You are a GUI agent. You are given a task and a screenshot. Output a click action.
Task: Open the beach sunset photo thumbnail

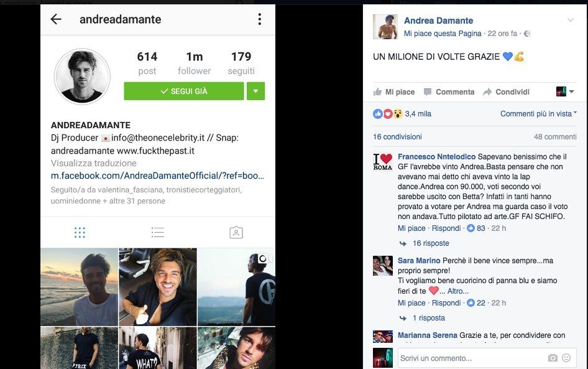(x=79, y=287)
